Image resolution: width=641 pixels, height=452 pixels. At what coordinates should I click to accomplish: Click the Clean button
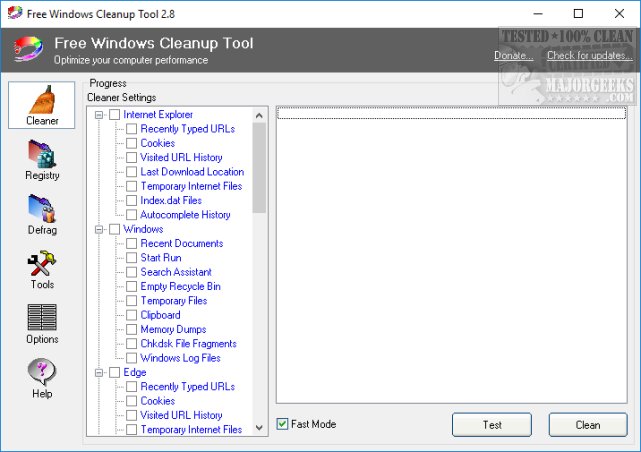[x=587, y=425]
